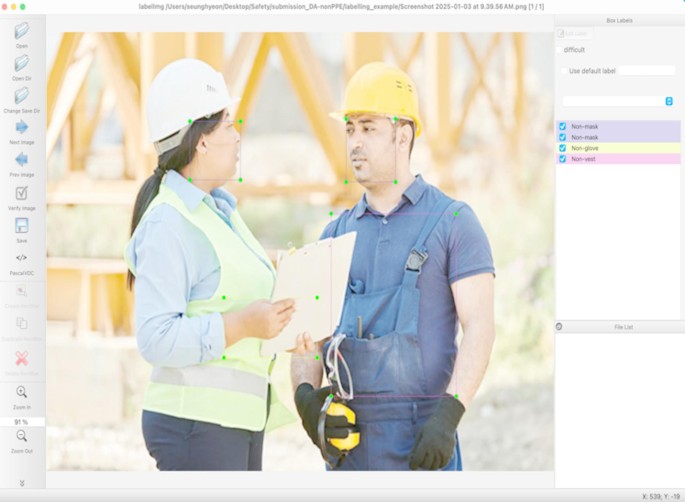
Task: Click the Verify Image checkmark icon
Action: tap(21, 193)
